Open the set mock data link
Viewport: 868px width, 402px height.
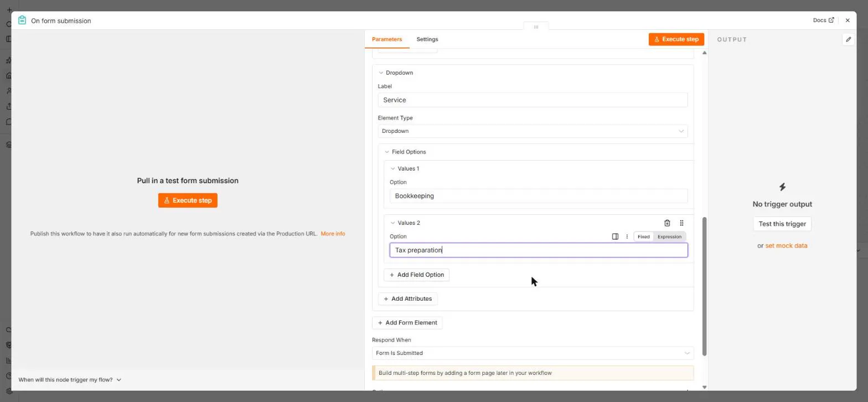click(x=786, y=245)
